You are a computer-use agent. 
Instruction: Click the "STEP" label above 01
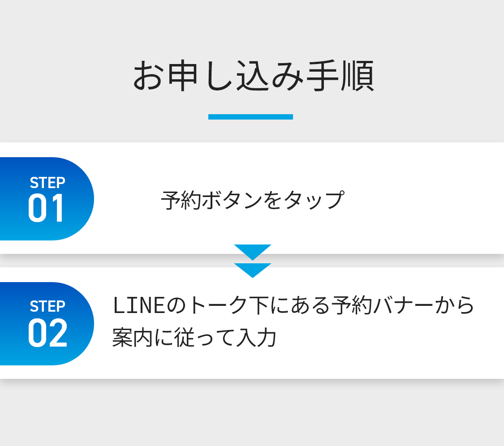tap(47, 183)
